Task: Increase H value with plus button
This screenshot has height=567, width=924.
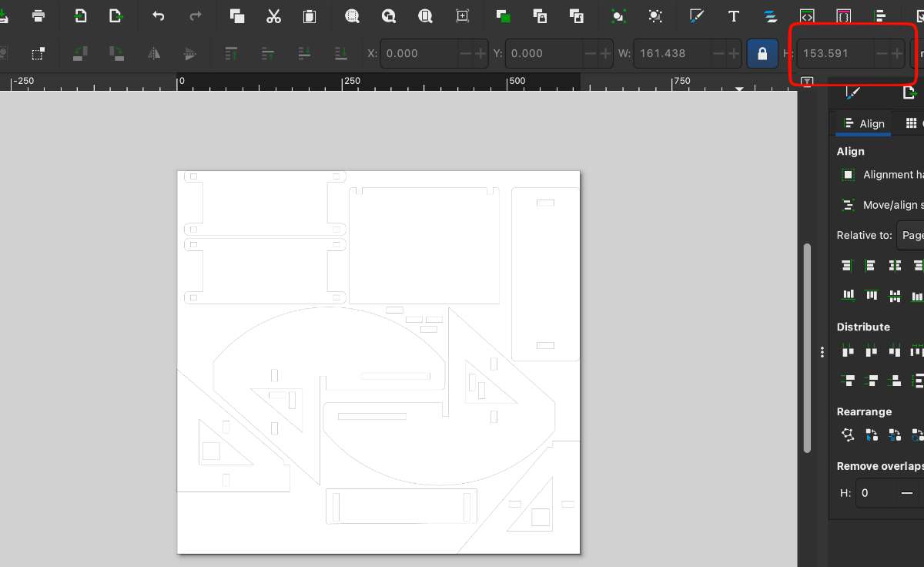Action: pyautogui.click(x=897, y=53)
